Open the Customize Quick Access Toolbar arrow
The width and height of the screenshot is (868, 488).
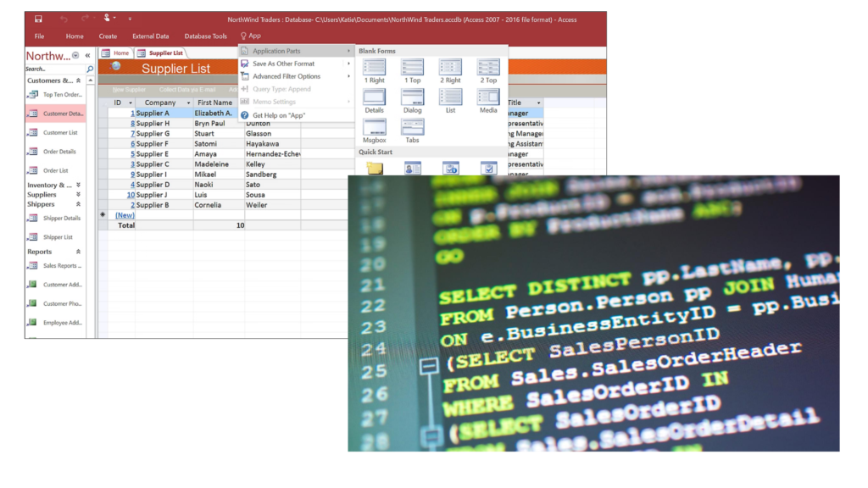tap(130, 19)
